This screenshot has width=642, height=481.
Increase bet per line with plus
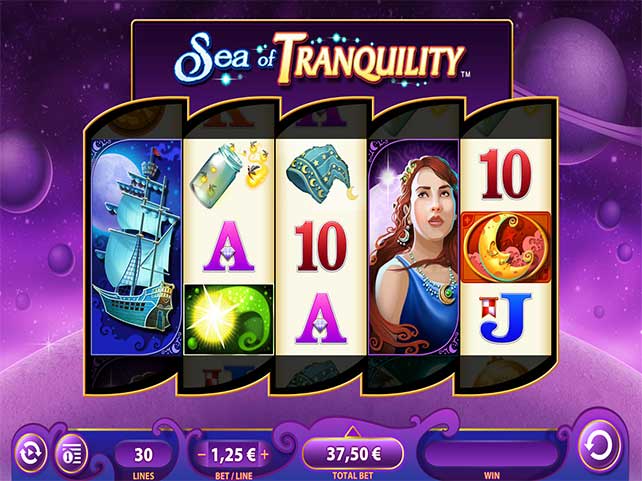[x=265, y=454]
